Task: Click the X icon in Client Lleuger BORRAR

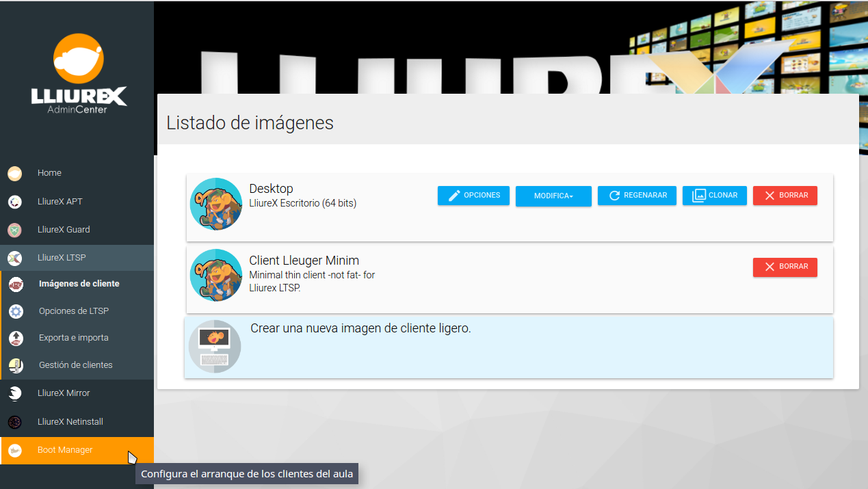Action: point(770,267)
